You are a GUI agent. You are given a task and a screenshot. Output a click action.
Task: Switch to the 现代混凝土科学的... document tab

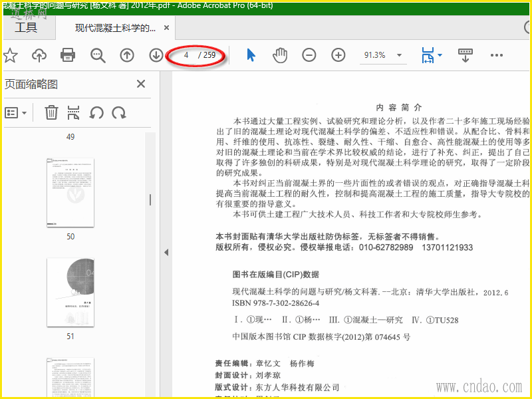(115, 28)
